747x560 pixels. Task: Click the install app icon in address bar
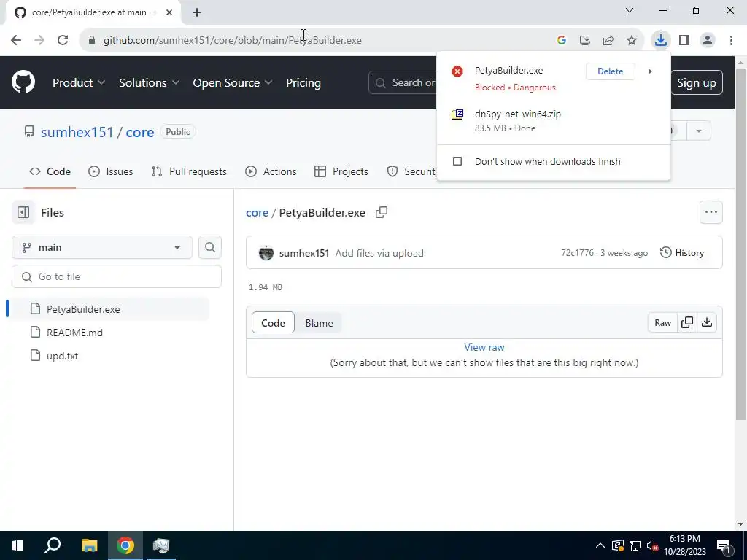click(585, 40)
